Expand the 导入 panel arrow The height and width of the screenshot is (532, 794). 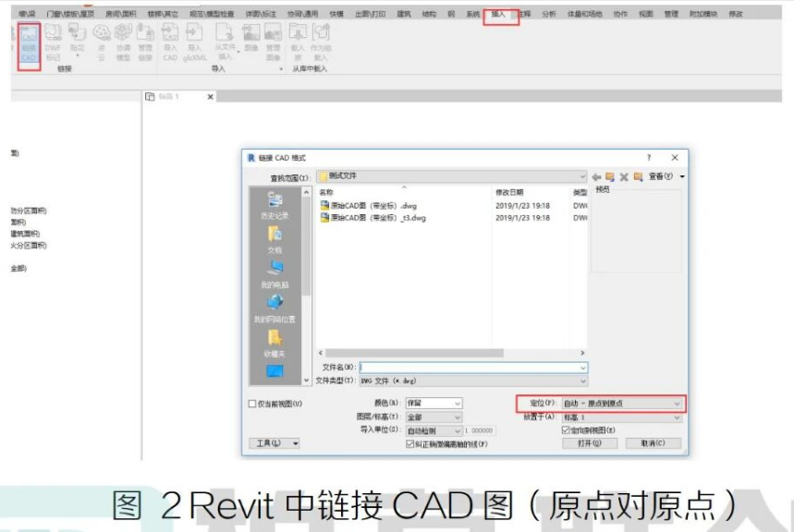pos(281,69)
